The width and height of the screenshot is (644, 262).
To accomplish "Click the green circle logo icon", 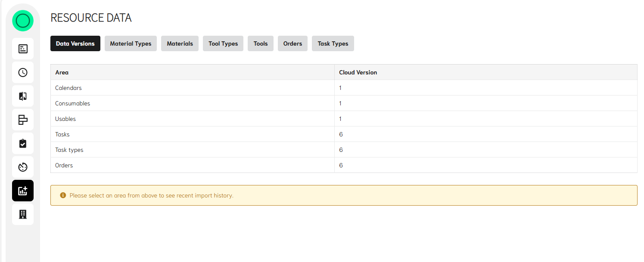I will (x=22, y=21).
